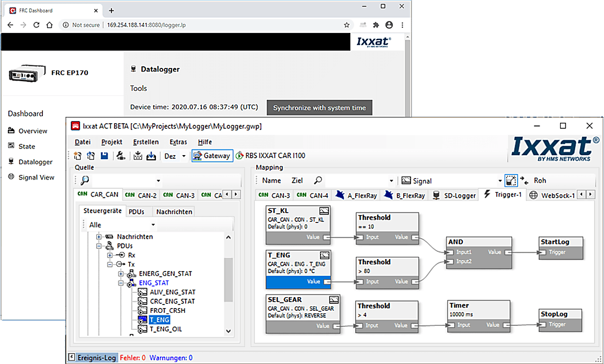
Task: Select the ALIV_ENG_STAT signal
Action: pos(173,292)
